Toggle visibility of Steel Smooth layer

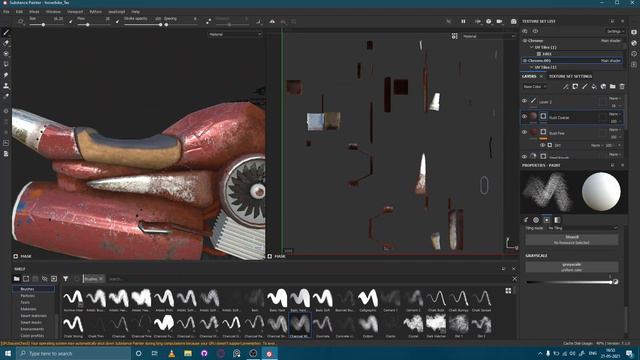[524, 156]
